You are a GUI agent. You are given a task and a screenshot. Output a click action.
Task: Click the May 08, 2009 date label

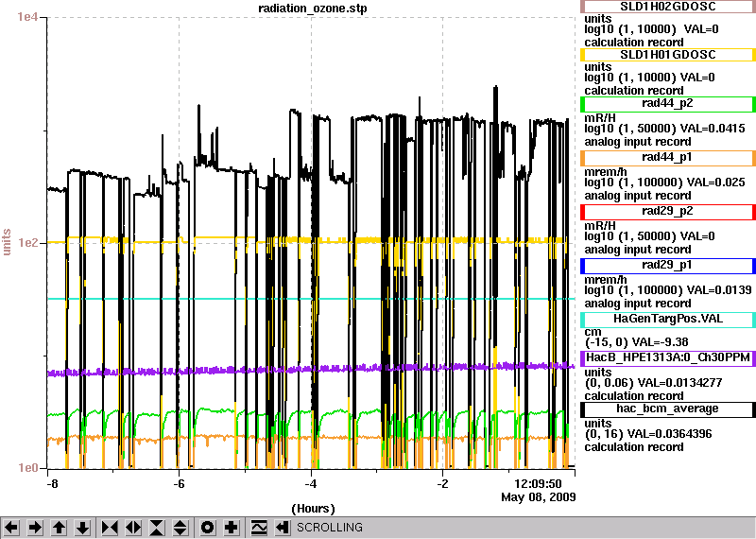point(538,497)
